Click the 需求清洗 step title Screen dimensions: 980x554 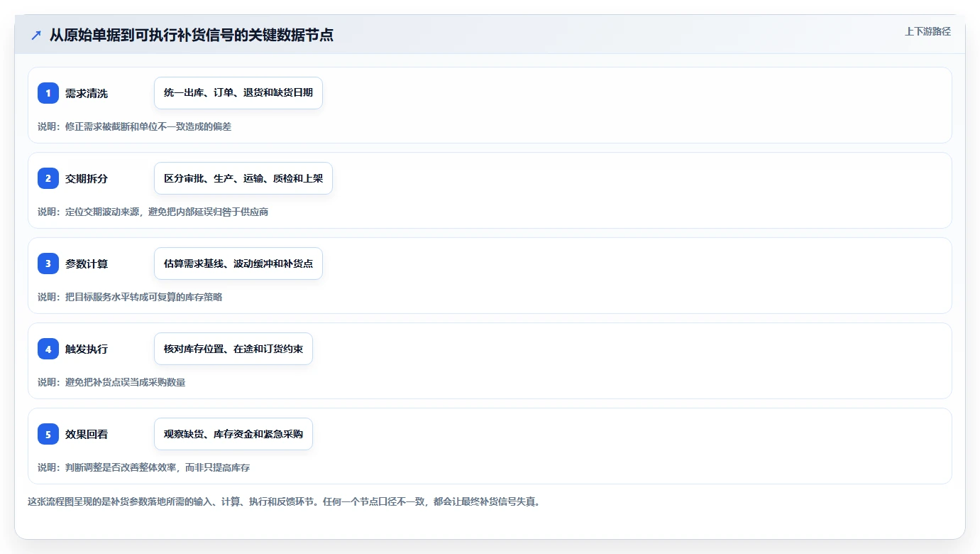point(87,93)
